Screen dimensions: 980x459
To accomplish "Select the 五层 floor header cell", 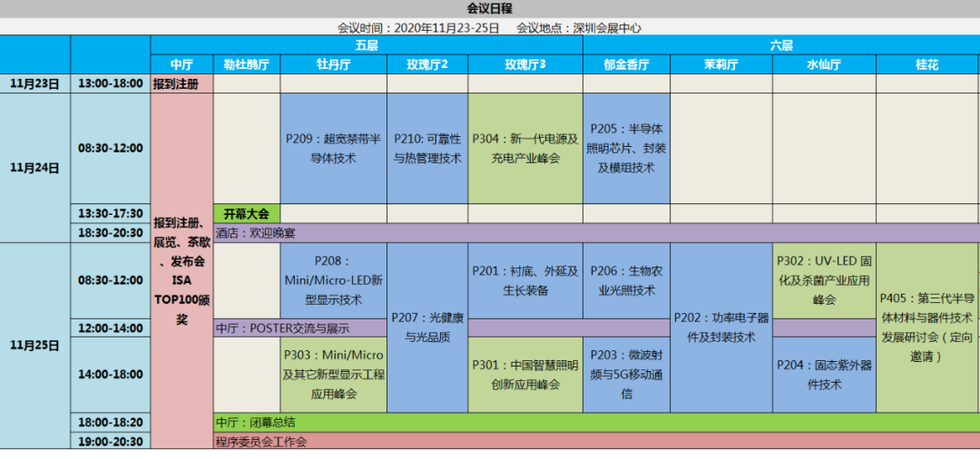I will tap(367, 45).
